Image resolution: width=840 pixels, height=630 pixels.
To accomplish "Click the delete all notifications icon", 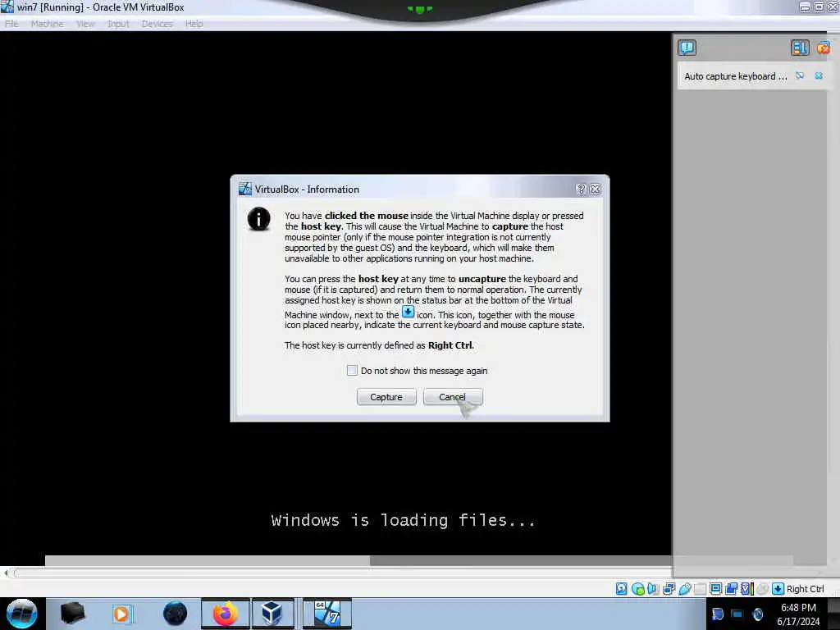I will coord(824,48).
